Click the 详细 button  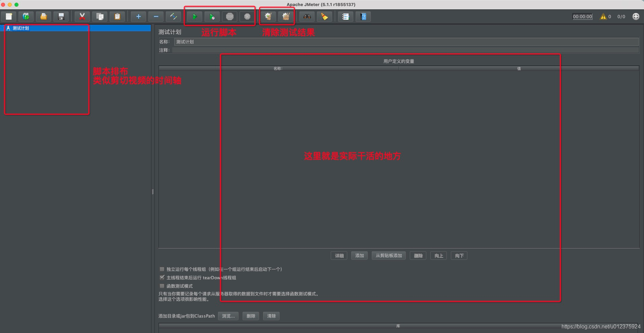click(339, 256)
